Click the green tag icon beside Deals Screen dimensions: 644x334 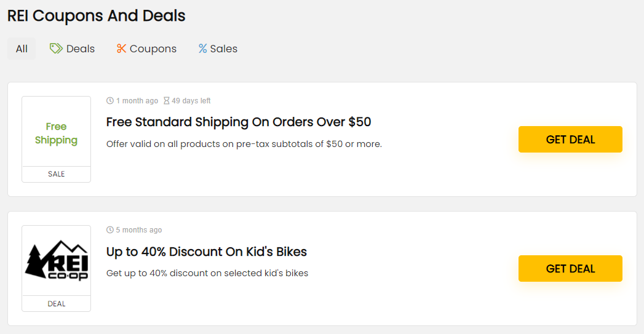point(56,49)
